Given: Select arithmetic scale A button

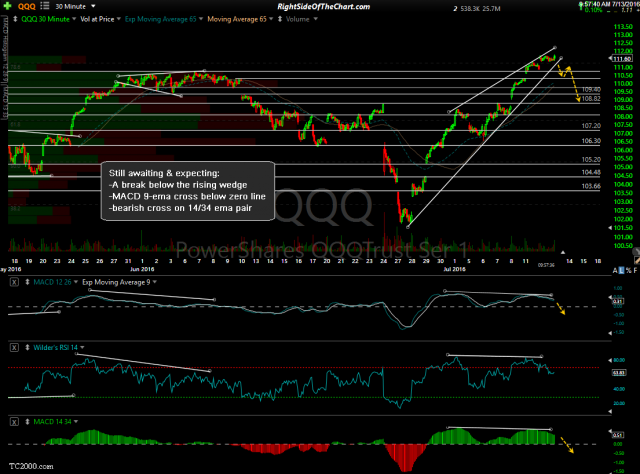Looking at the screenshot, I should (x=615, y=271).
